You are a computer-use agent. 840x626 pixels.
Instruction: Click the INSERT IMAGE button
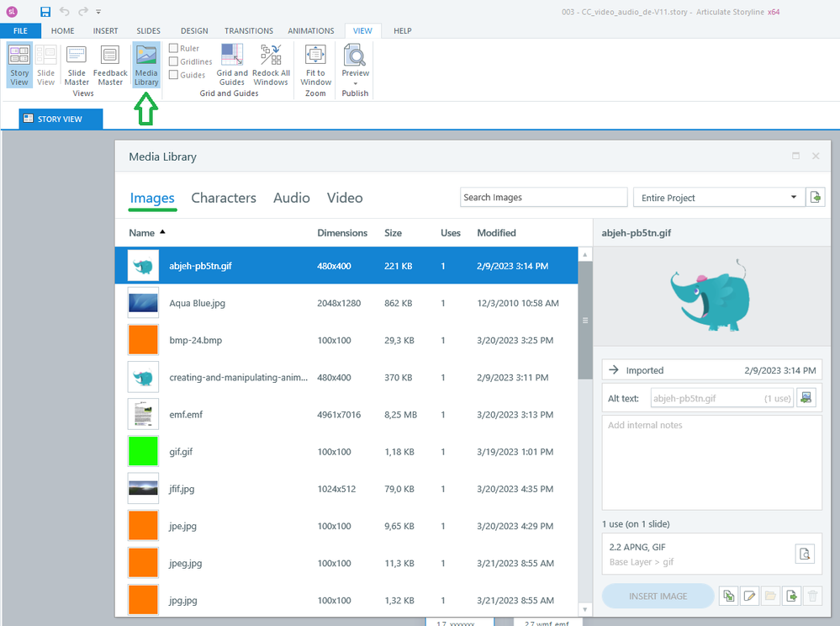[x=658, y=597]
